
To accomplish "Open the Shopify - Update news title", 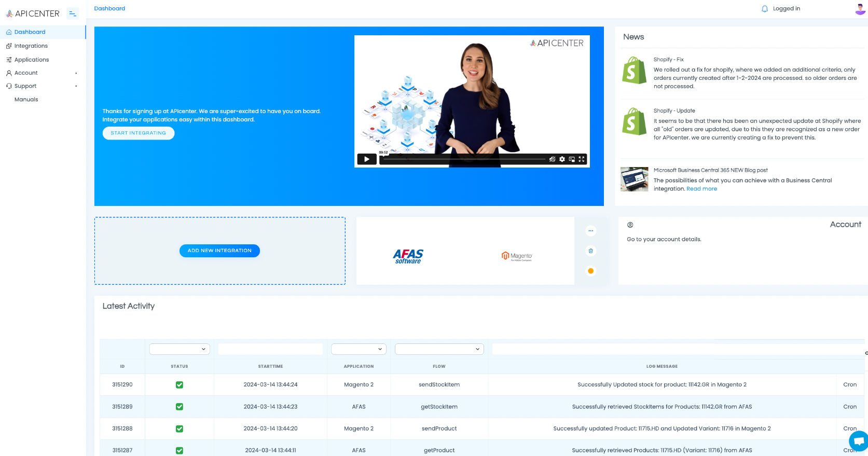I will [x=674, y=111].
